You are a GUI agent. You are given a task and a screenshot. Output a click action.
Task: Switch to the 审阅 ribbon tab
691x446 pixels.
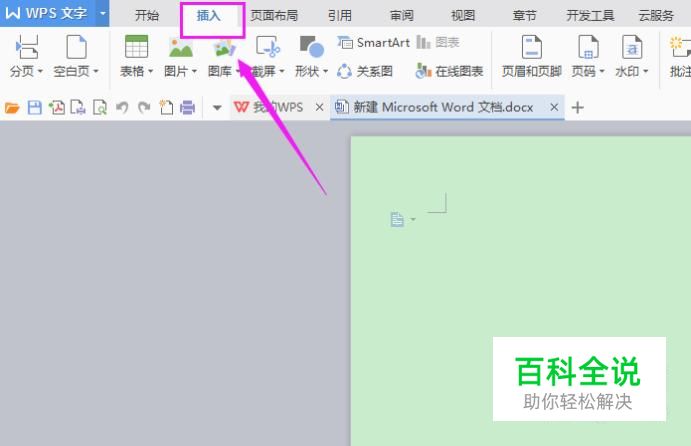tap(401, 15)
